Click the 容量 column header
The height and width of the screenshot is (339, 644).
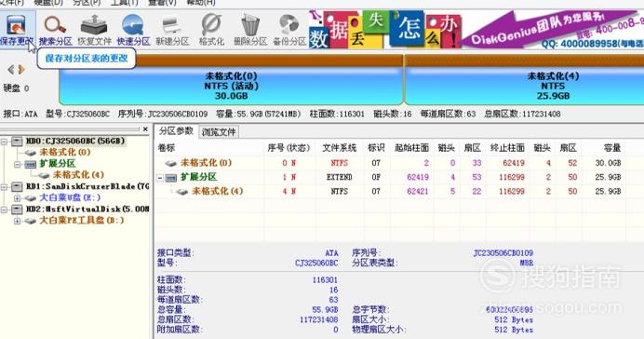coord(612,148)
